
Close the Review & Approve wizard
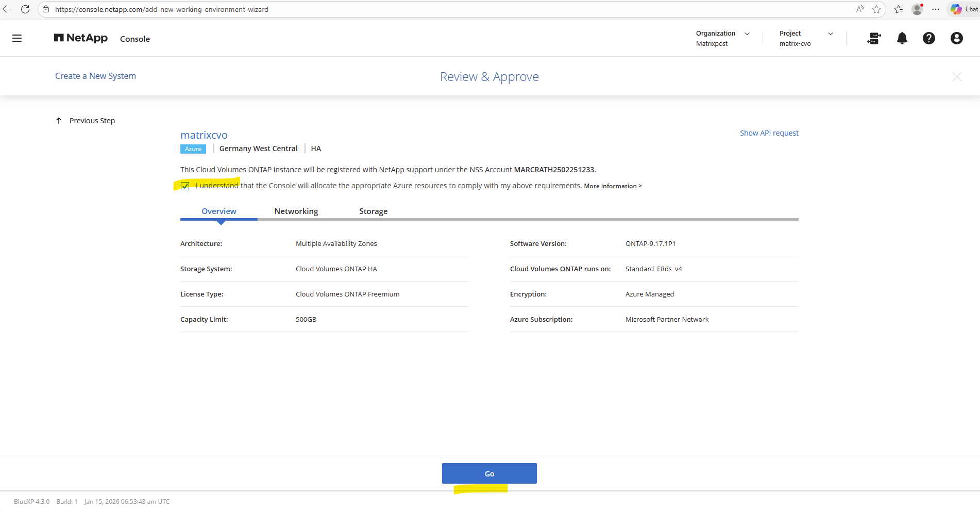pos(957,77)
